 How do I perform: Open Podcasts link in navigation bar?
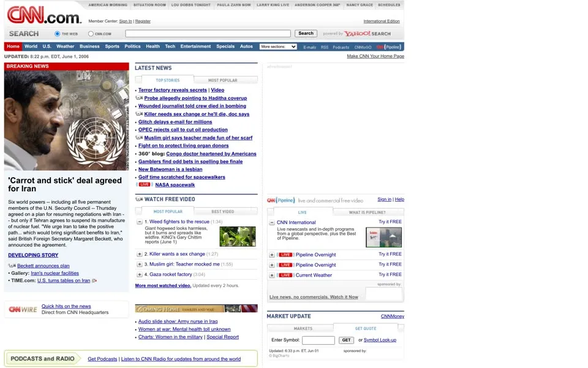[341, 47]
